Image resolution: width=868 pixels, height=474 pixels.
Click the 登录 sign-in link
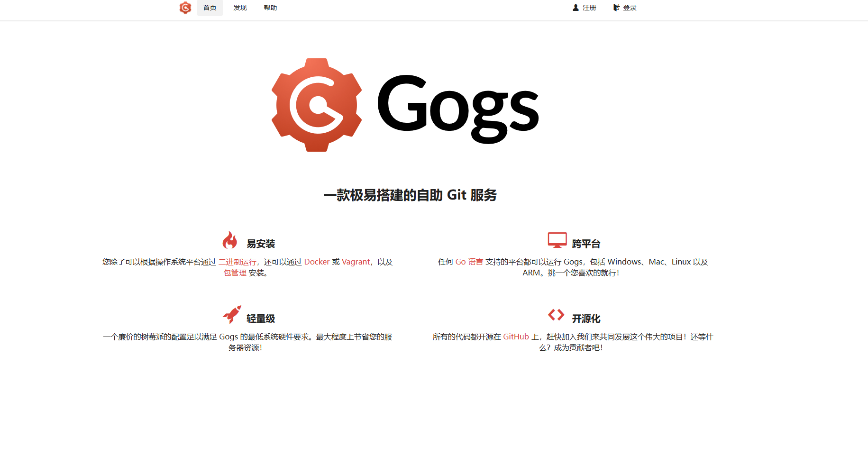point(625,8)
